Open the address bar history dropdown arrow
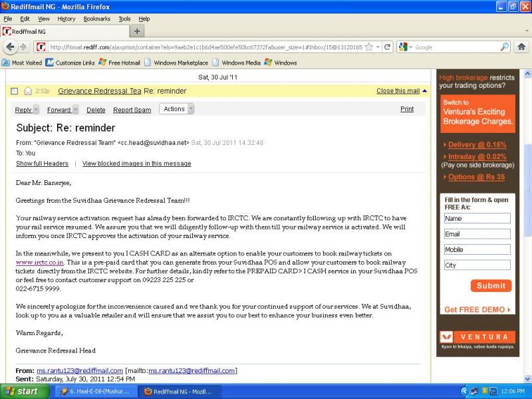The width and height of the screenshot is (532, 399). (378, 47)
